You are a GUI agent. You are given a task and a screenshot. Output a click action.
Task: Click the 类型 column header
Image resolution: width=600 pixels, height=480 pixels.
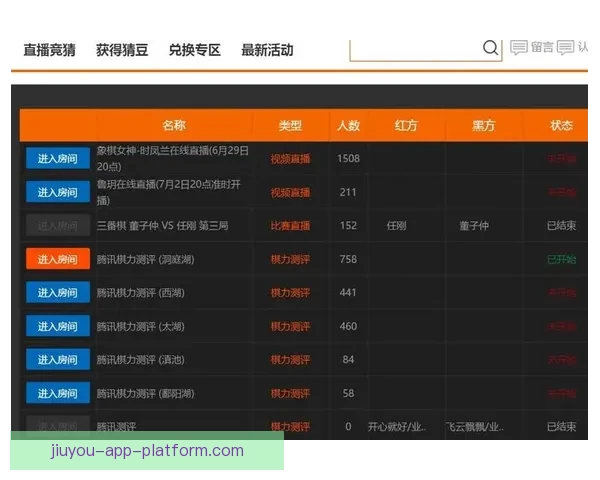click(290, 125)
